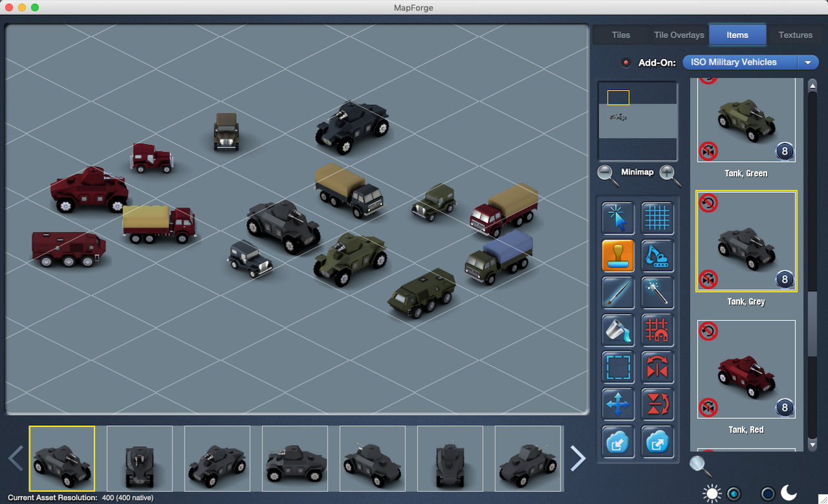Select the excavator tool

pyautogui.click(x=657, y=256)
